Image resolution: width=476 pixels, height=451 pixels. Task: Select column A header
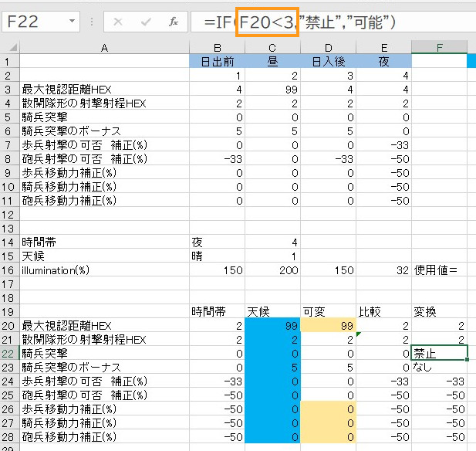click(x=104, y=48)
